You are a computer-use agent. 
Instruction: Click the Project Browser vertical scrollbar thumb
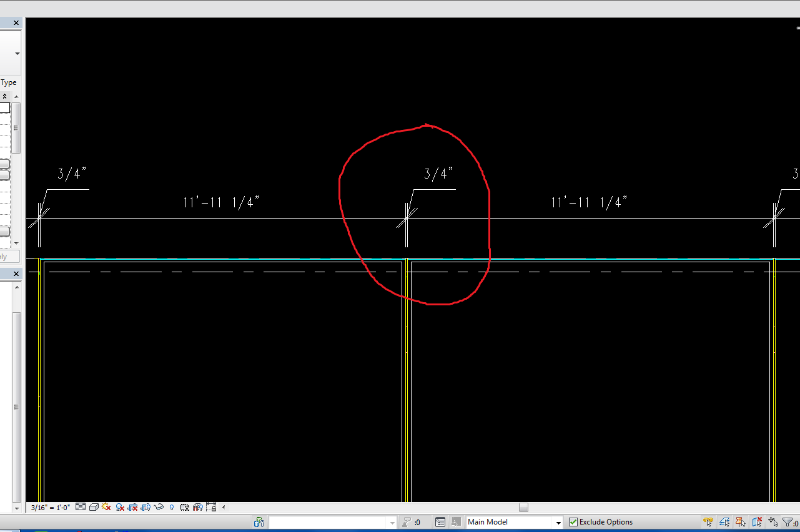pos(16,406)
